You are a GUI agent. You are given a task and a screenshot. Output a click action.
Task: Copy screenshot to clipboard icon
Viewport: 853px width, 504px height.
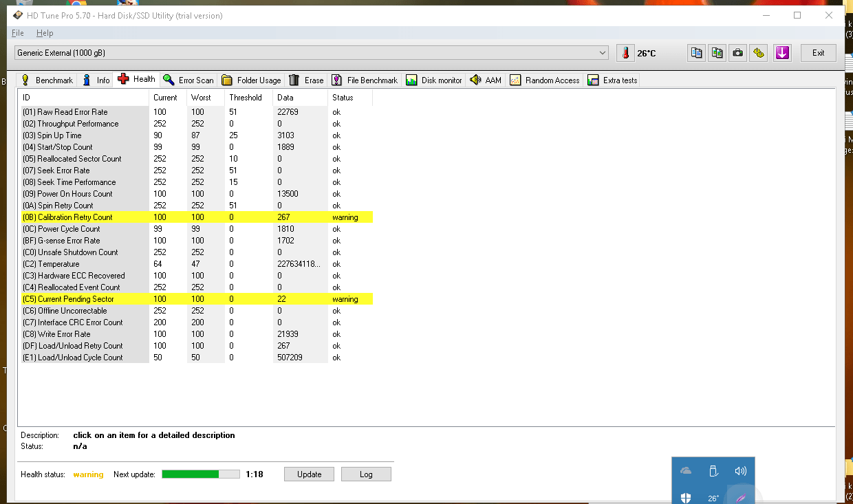click(x=717, y=53)
